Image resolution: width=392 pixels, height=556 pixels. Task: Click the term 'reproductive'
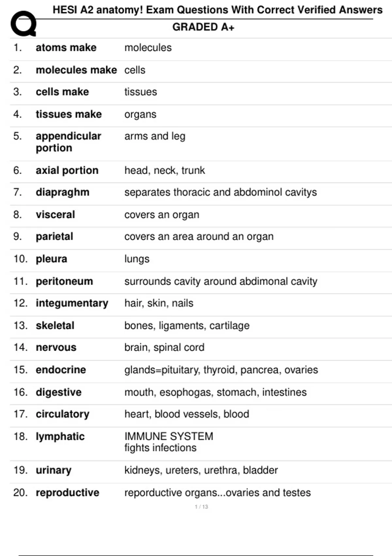click(x=67, y=493)
